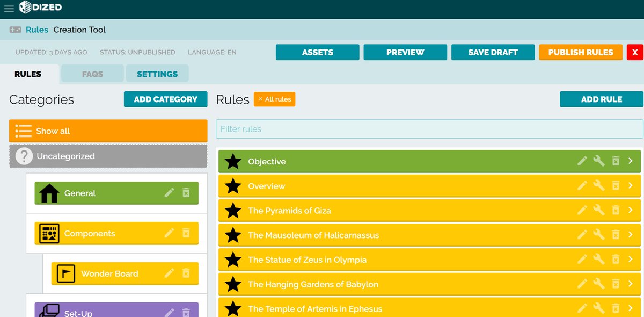Edit The Mausoleum of Halicarnassus rule

[x=582, y=235]
